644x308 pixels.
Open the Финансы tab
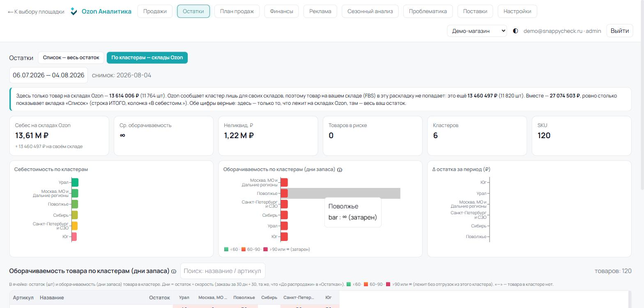(282, 11)
